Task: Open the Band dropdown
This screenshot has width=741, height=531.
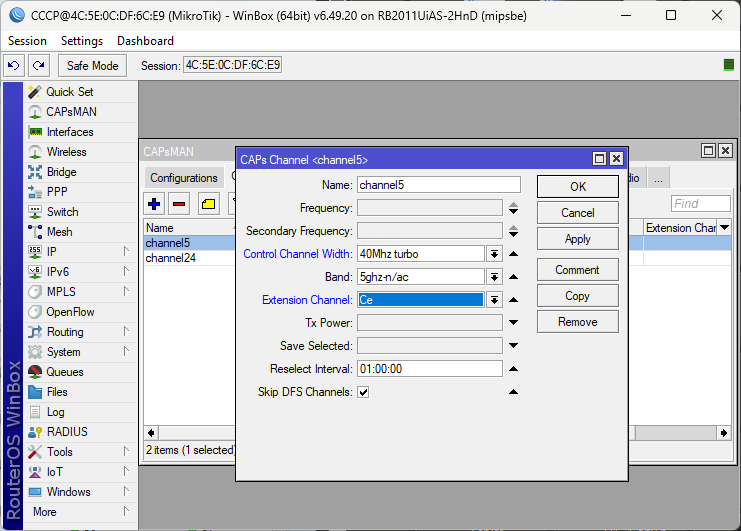Action: pos(494,277)
